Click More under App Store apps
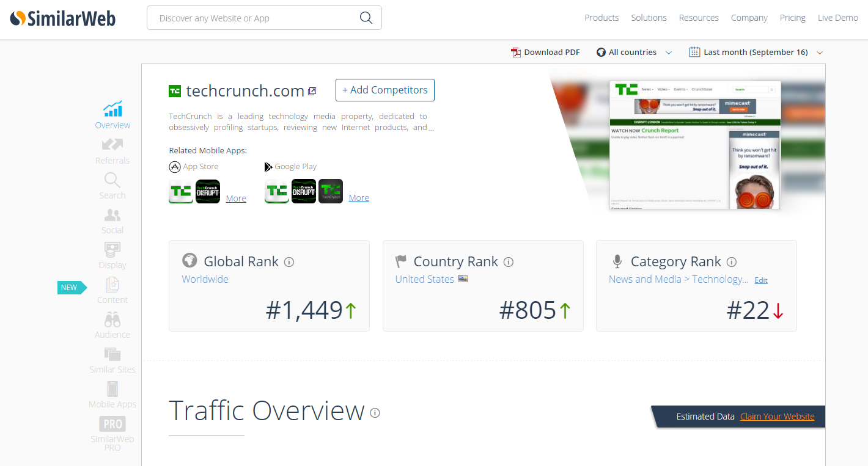 (x=236, y=198)
